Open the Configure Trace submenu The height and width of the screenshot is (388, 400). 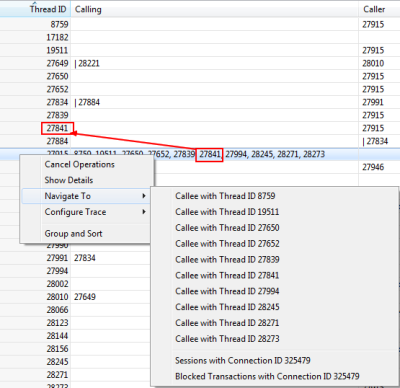pyautogui.click(x=85, y=212)
